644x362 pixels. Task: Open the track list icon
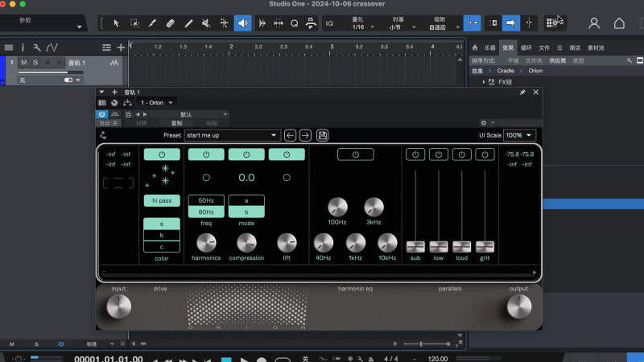coord(9,47)
